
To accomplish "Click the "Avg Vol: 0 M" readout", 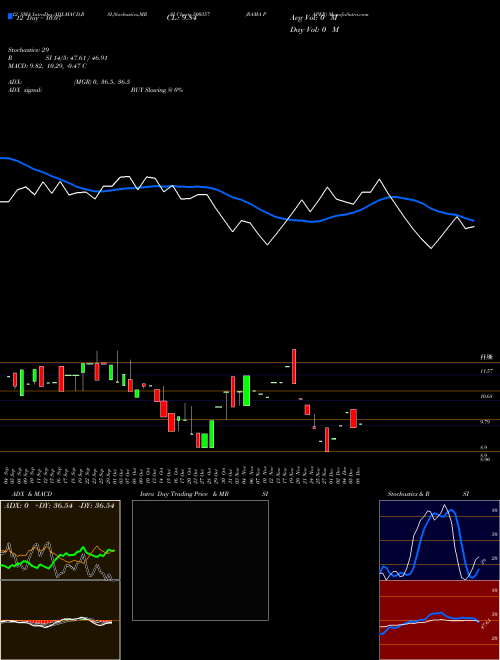I will (313, 18).
